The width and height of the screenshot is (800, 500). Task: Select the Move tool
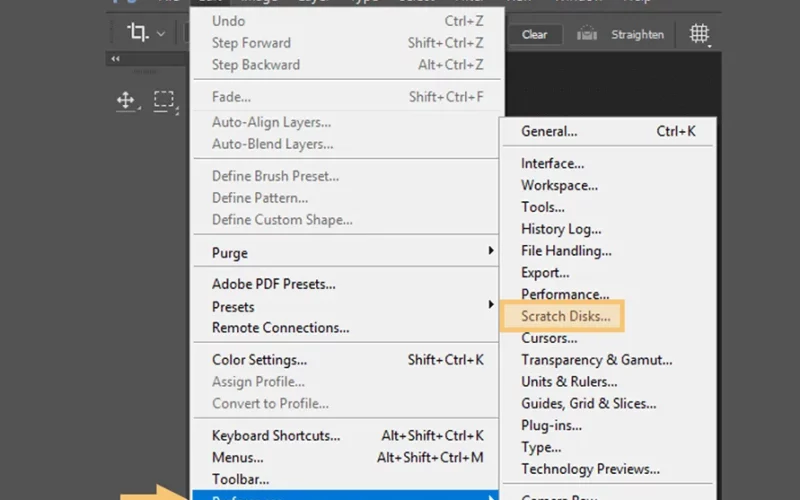pyautogui.click(x=127, y=101)
